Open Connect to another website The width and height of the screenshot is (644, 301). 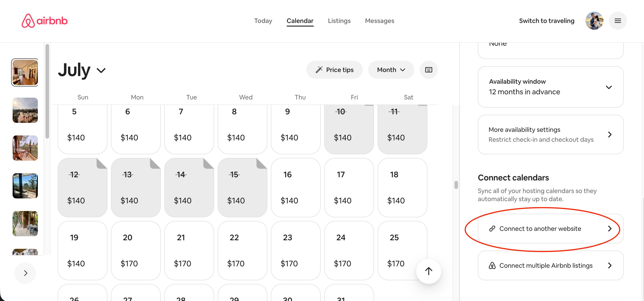[551, 228]
